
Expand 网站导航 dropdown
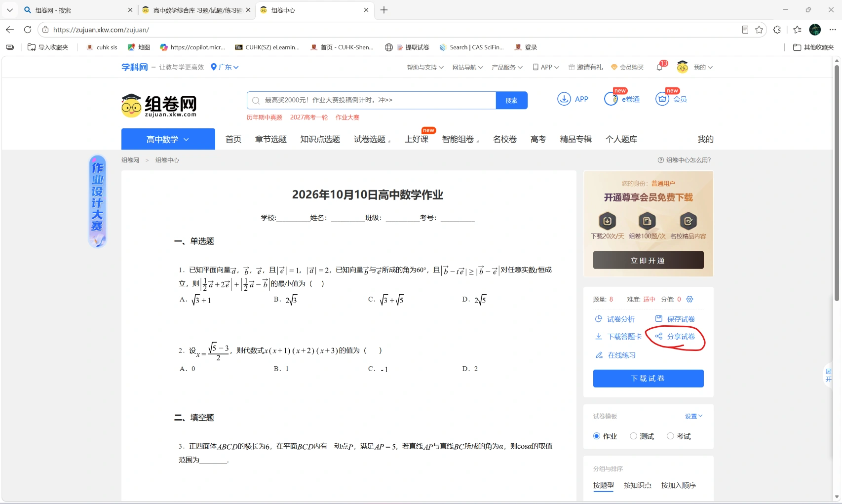[467, 67]
